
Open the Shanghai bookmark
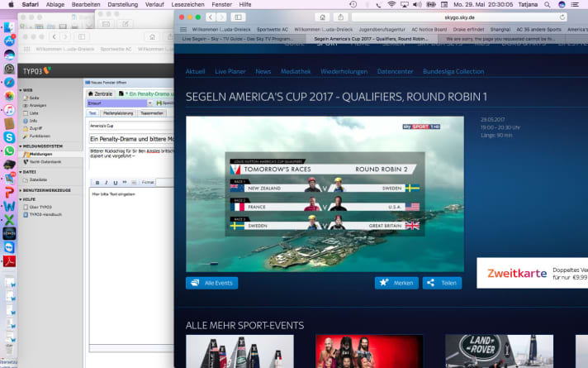click(500, 29)
